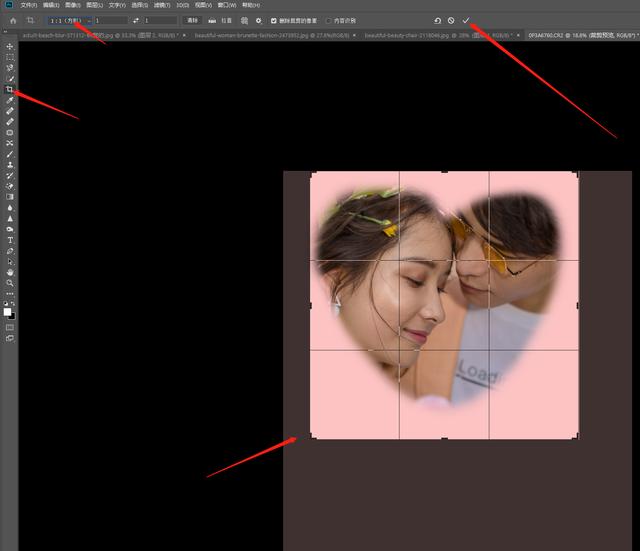The image size is (640, 551).
Task: Select the Move tool
Action: pyautogui.click(x=10, y=47)
